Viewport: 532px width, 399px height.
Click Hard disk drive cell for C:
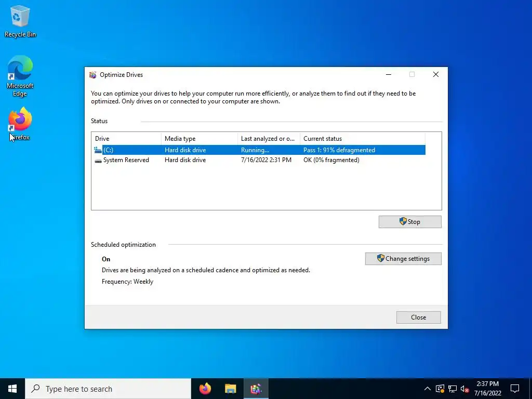click(x=185, y=150)
